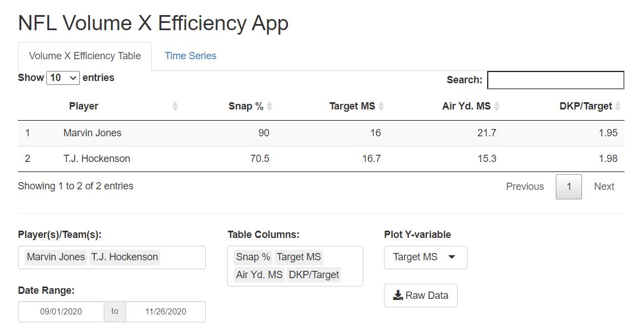Image resolution: width=644 pixels, height=334 pixels.
Task: Focus the table Search field
Action: (556, 80)
